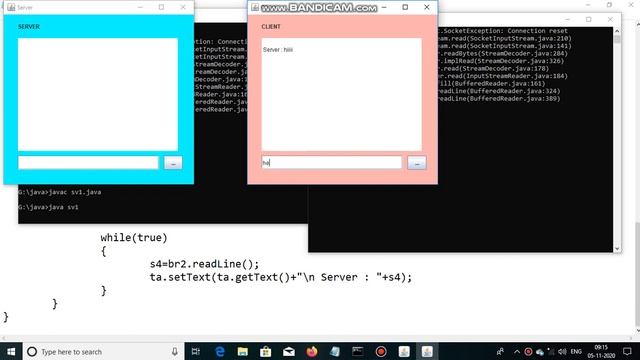Open the clock showing 09:15
Screen dimensions: 640x360
[601, 351]
